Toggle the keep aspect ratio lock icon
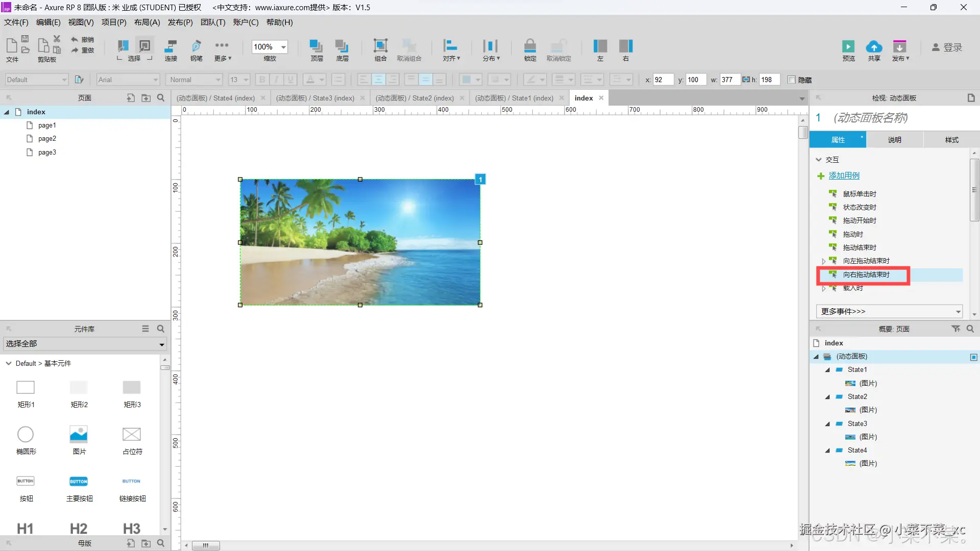Screen dimensions: 980x551 [746, 80]
